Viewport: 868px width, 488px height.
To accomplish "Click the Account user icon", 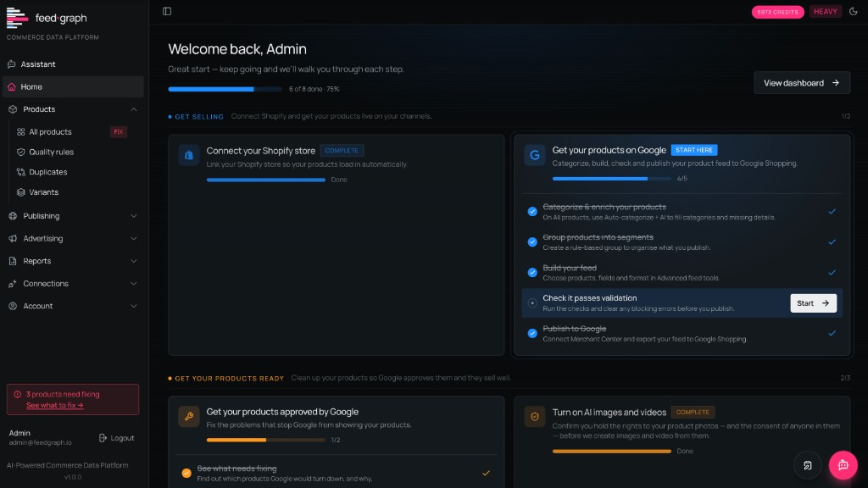I will 13,306.
